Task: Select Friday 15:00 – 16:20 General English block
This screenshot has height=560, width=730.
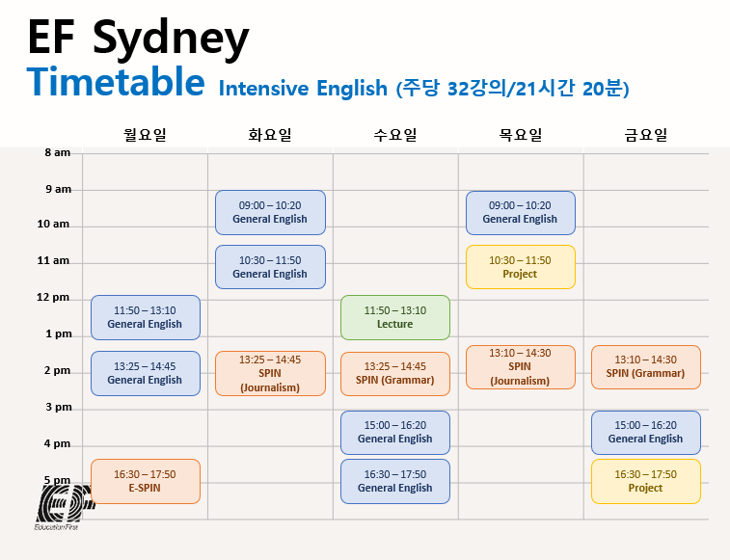Action: [x=646, y=433]
